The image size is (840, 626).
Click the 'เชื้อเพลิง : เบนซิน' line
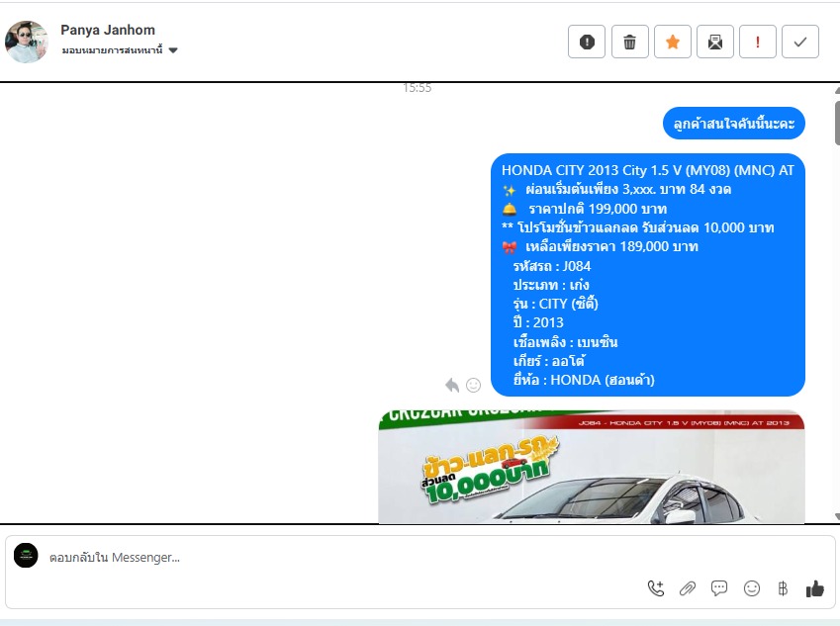tap(565, 341)
